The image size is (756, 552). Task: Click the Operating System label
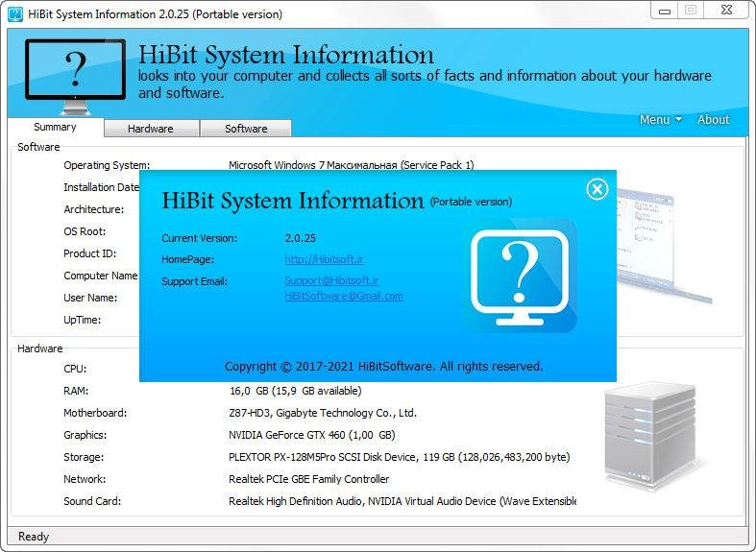click(107, 165)
